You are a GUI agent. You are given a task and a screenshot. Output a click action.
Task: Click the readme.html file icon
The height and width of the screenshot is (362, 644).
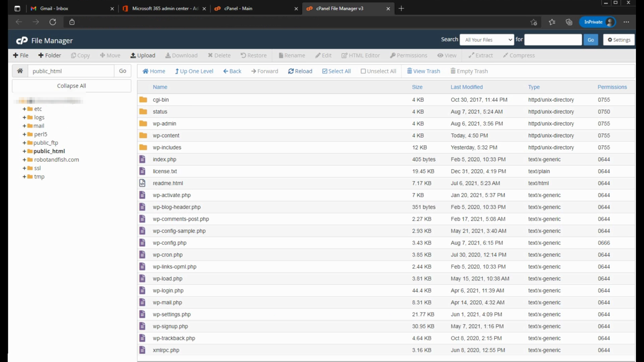coord(142,183)
